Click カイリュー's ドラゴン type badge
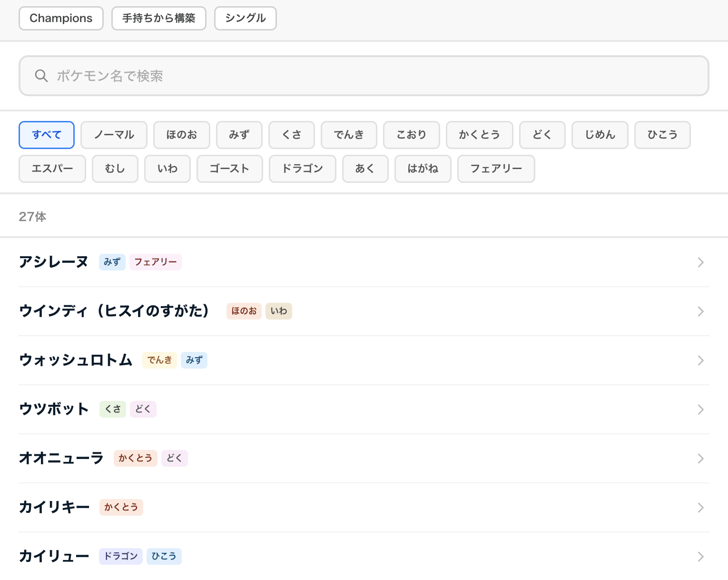This screenshot has width=728, height=580. [x=121, y=556]
